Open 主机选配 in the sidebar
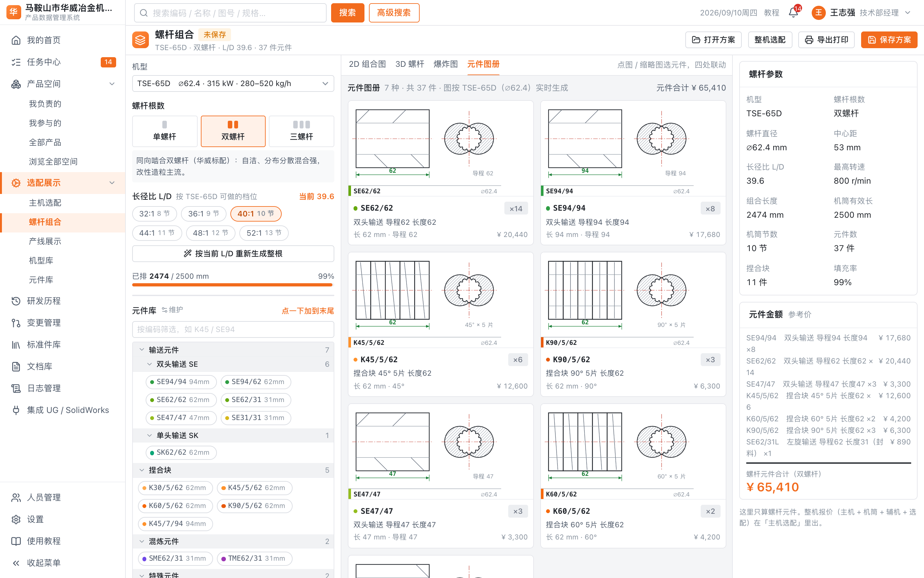The image size is (924, 578). [45, 203]
